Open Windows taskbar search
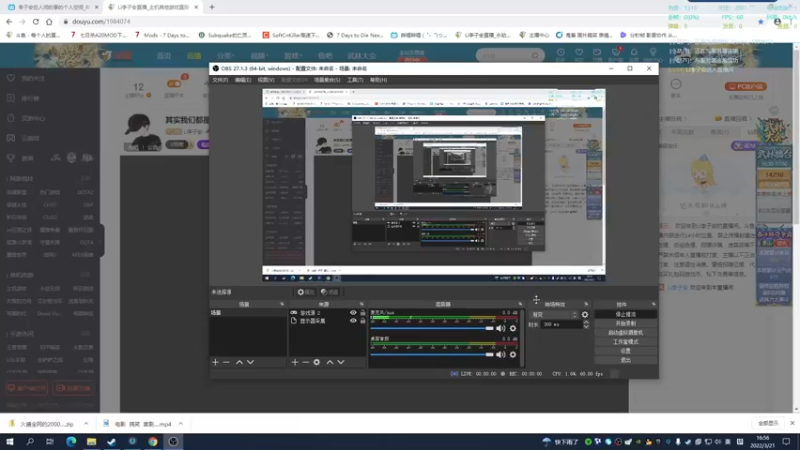This screenshot has height=450, width=800. pyautogui.click(x=30, y=442)
